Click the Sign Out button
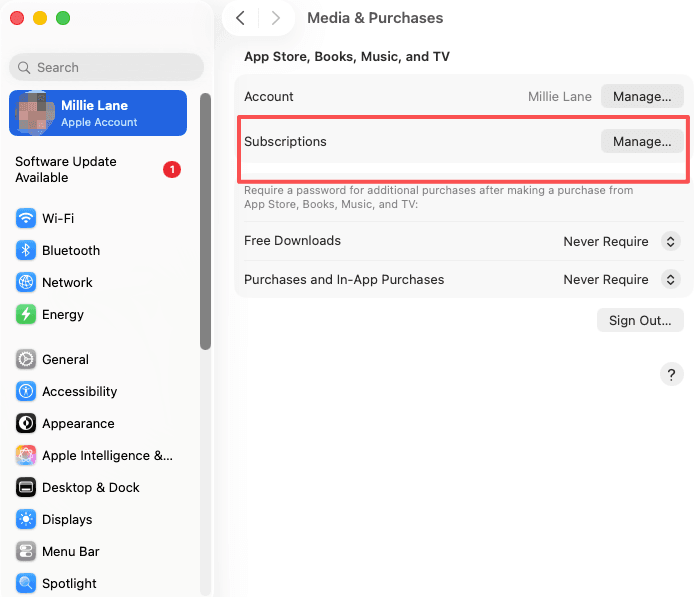This screenshot has height=597, width=698. point(640,321)
